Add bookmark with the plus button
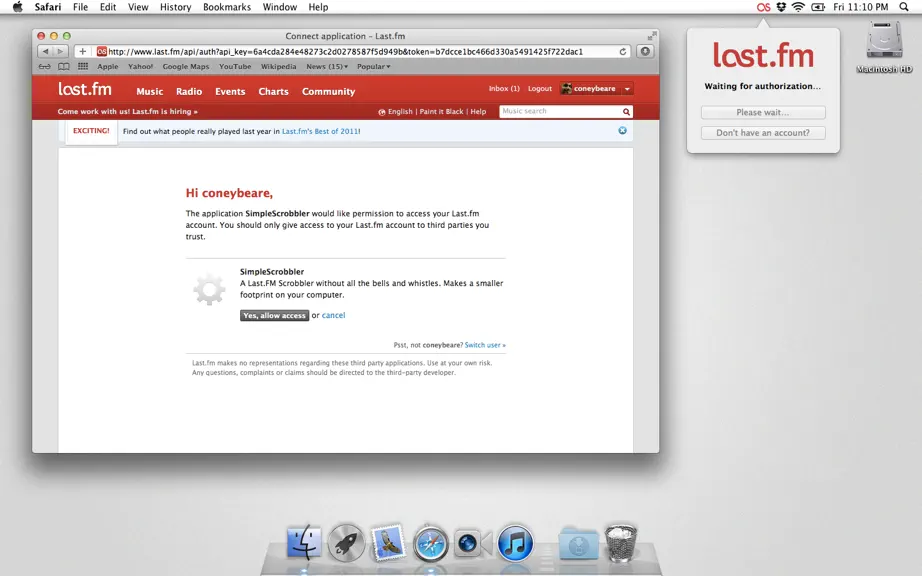The width and height of the screenshot is (922, 576). coord(82,51)
